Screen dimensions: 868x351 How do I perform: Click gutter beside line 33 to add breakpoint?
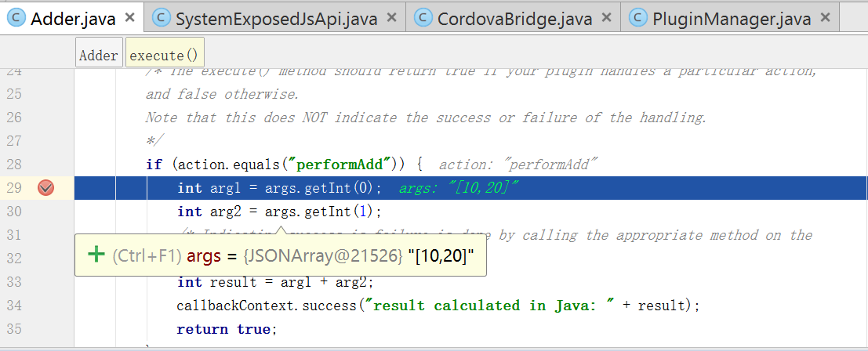pos(46,283)
